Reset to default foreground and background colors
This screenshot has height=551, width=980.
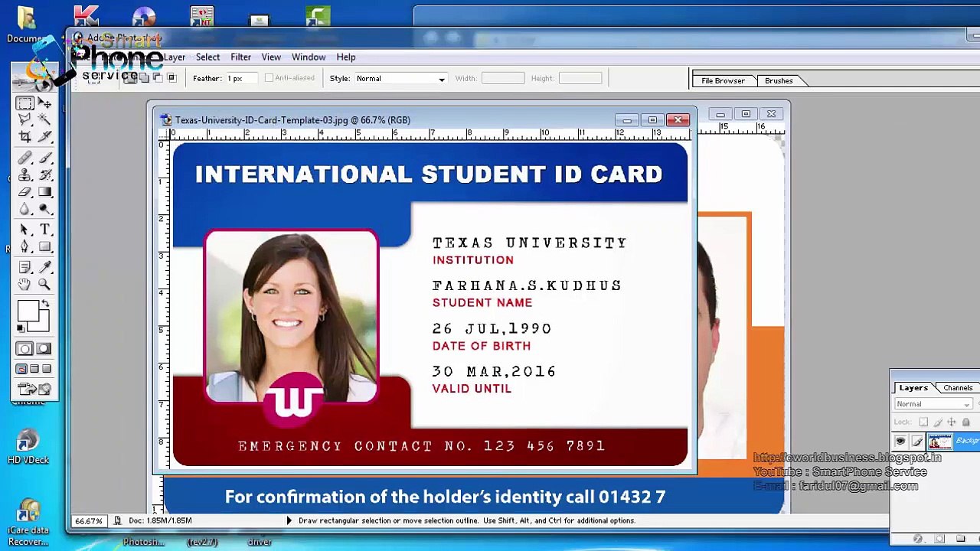(x=21, y=329)
